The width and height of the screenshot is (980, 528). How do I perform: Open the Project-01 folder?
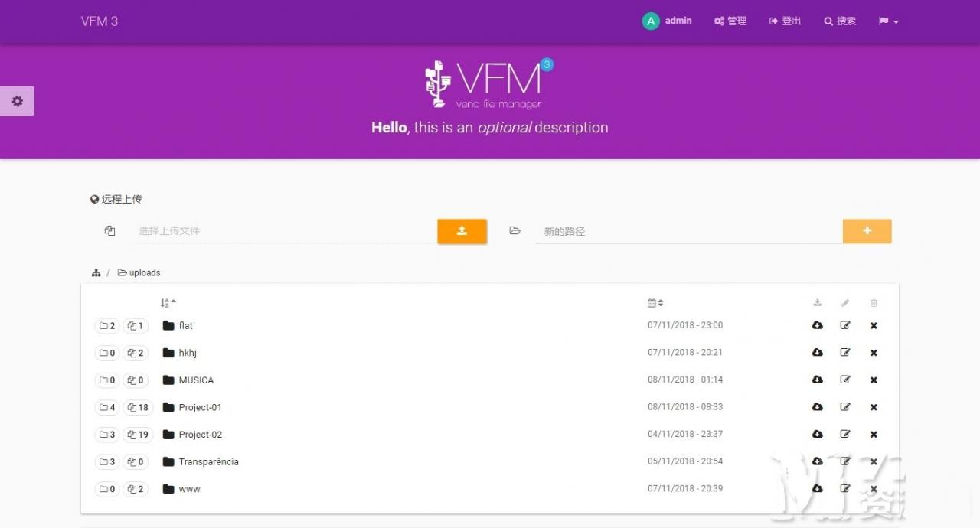click(x=192, y=408)
